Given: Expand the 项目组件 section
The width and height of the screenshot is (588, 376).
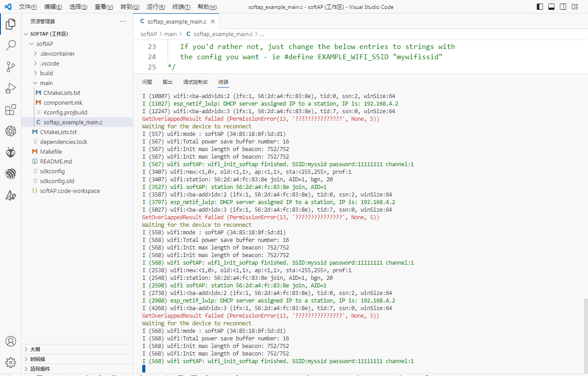Looking at the screenshot, I should 77,369.
